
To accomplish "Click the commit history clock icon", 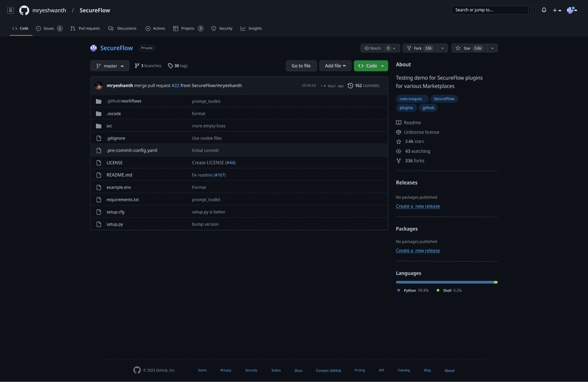I will click(350, 86).
